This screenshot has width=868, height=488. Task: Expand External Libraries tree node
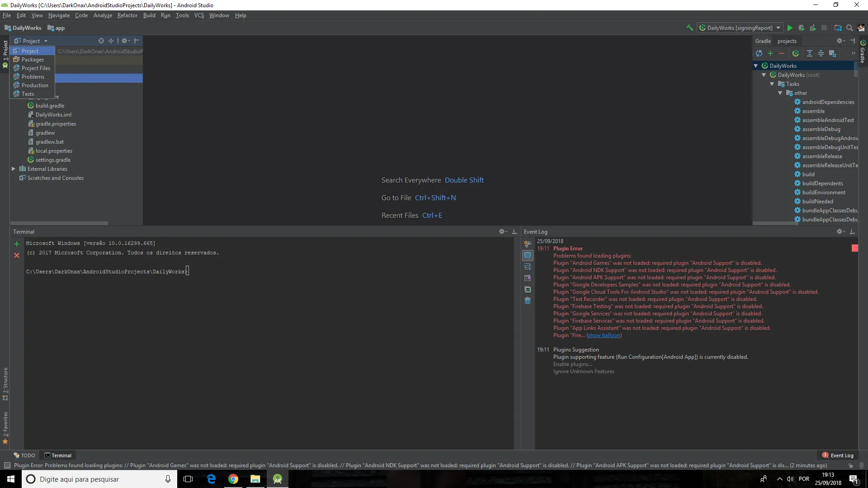(x=14, y=169)
